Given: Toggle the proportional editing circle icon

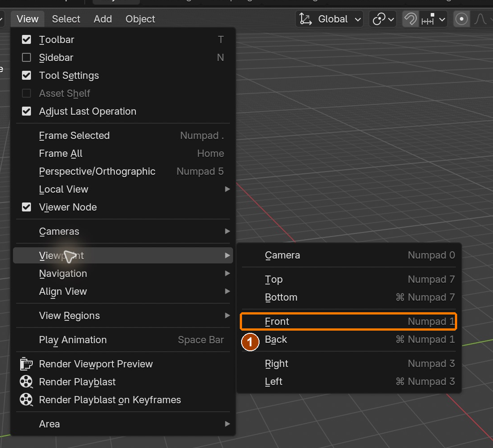Looking at the screenshot, I should click(x=461, y=19).
